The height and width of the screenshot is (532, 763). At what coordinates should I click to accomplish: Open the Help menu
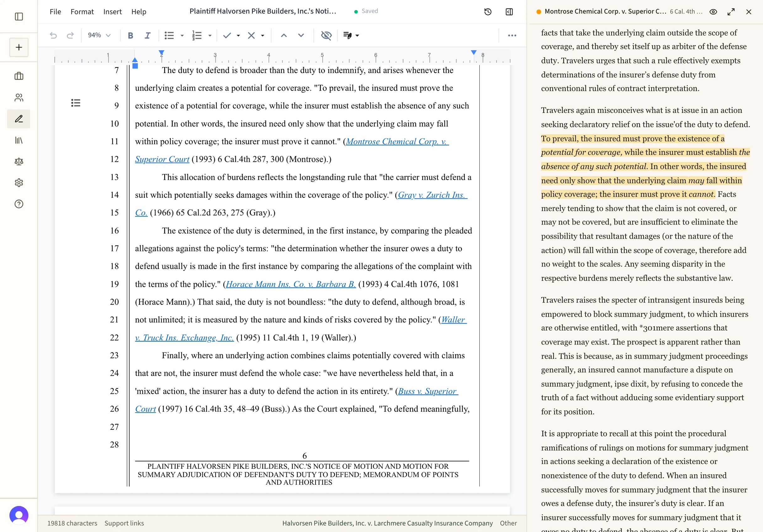coord(139,12)
